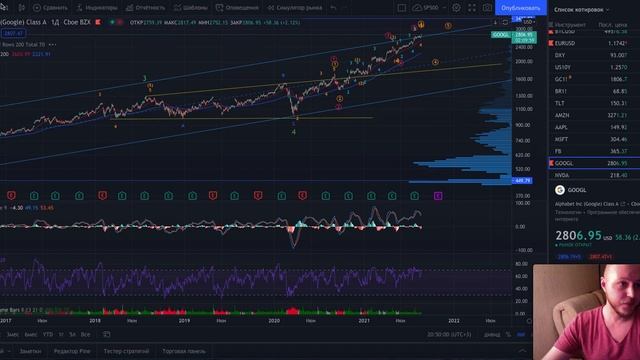Open the Сравнить (Compare) symbol tool
Viewport: 640px width, 360px height.
(50, 8)
